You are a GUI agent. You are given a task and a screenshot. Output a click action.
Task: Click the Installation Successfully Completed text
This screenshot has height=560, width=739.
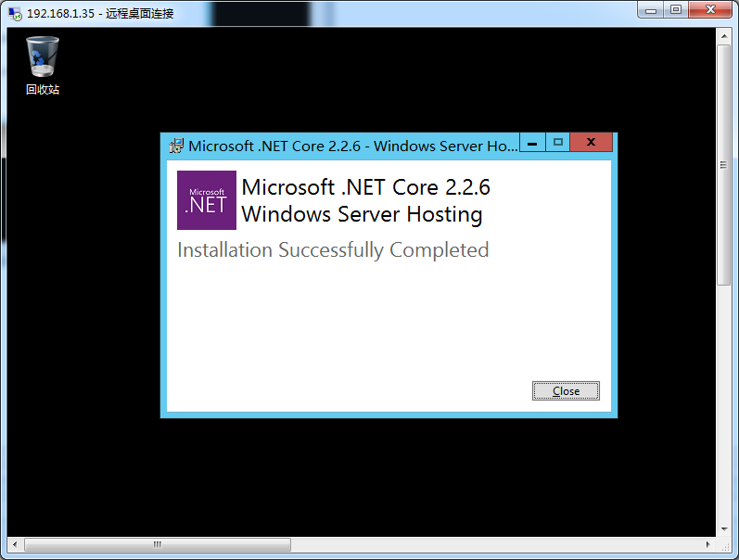coord(333,250)
